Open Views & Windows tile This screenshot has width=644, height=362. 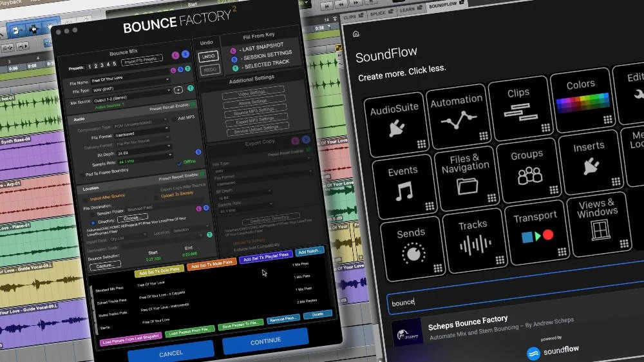tap(599, 224)
